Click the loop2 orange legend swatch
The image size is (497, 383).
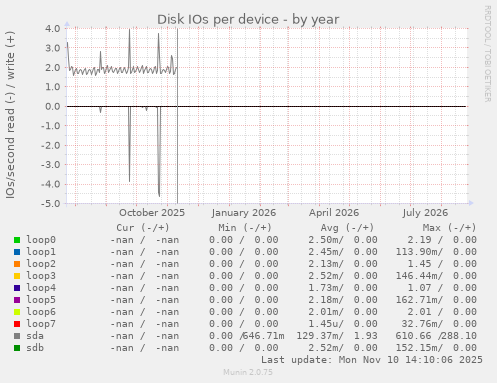[x=17, y=264]
